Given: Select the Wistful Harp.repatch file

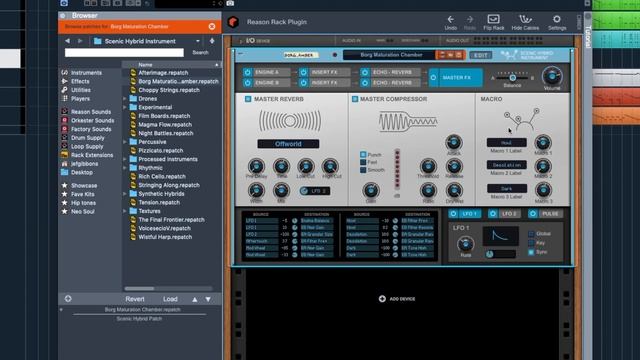Looking at the screenshot, I should tap(164, 237).
